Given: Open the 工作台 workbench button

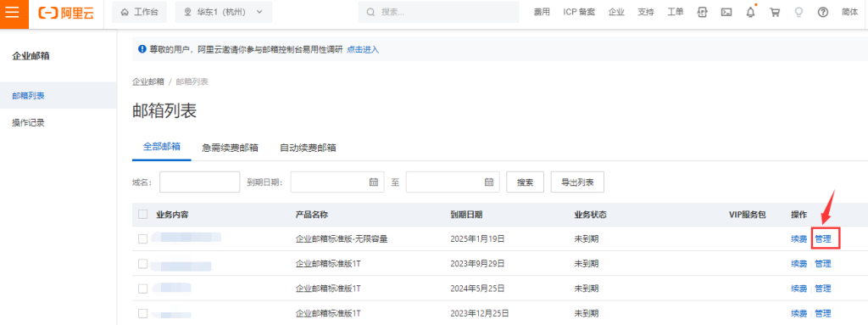Looking at the screenshot, I should 140,12.
